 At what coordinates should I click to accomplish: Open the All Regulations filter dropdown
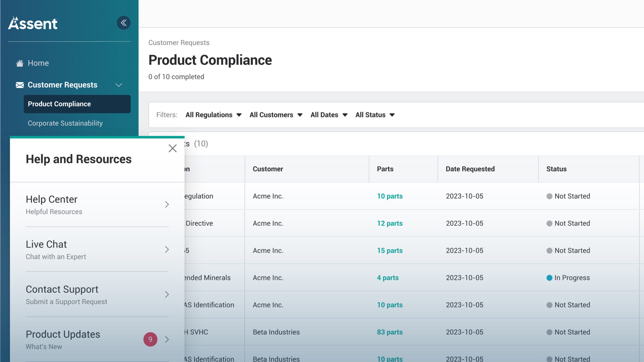coord(213,115)
